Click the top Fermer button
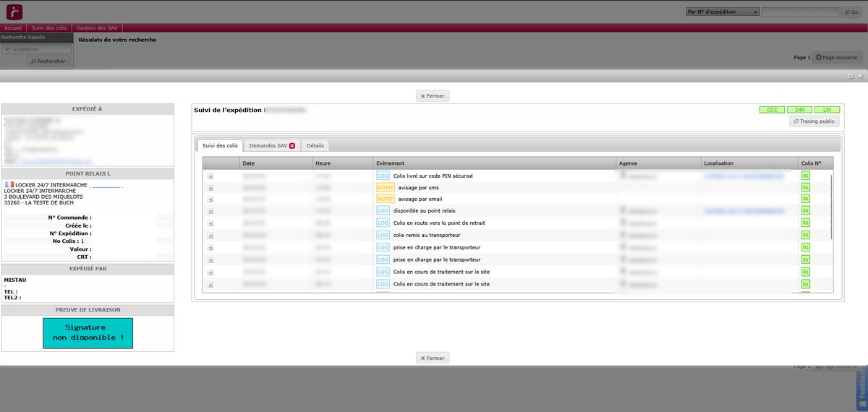This screenshot has width=868, height=412. (x=433, y=95)
